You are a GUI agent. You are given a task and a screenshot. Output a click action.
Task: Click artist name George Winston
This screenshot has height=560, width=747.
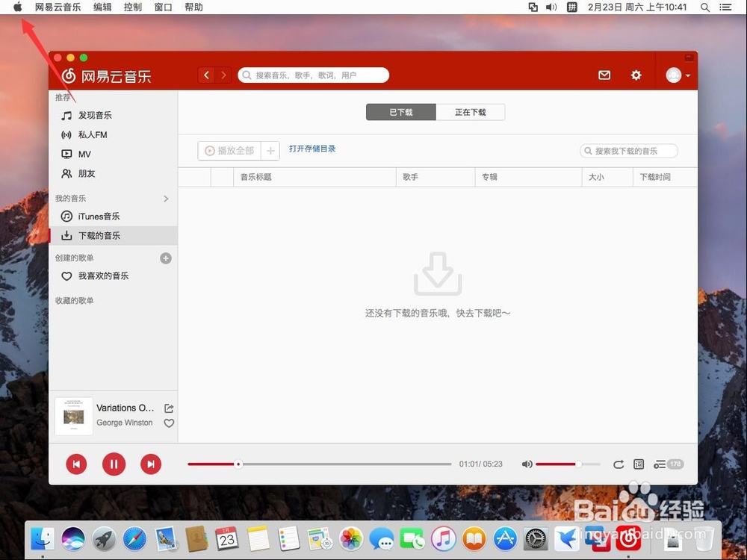coord(124,423)
